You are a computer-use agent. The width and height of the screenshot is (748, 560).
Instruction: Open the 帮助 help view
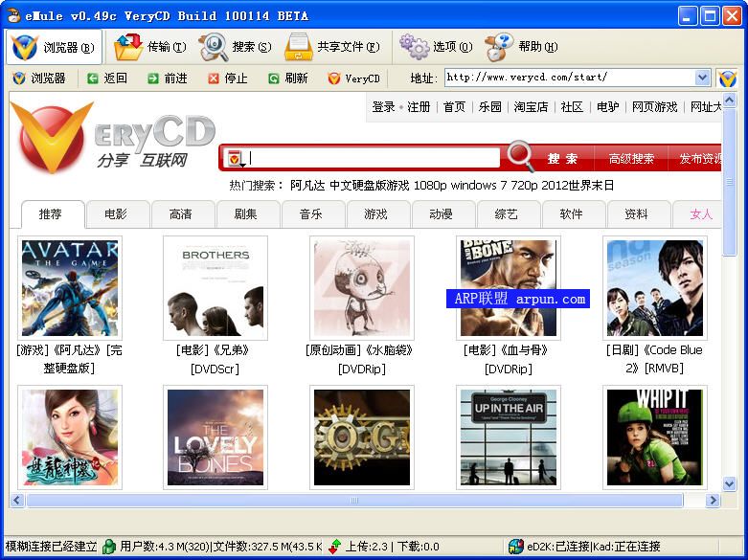pyautogui.click(x=521, y=47)
